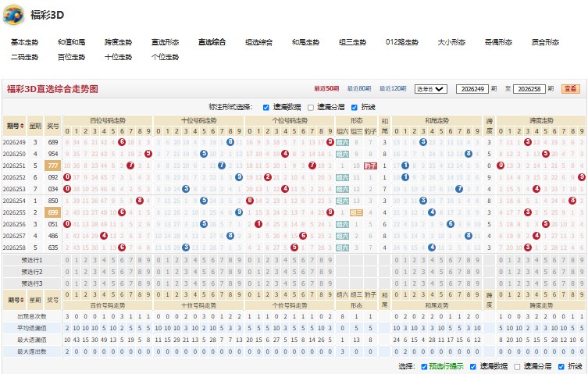Click blue ball 8 in row 2026249 十位 columns
Image resolution: width=588 pixels, height=374 pixels.
tap(230, 142)
